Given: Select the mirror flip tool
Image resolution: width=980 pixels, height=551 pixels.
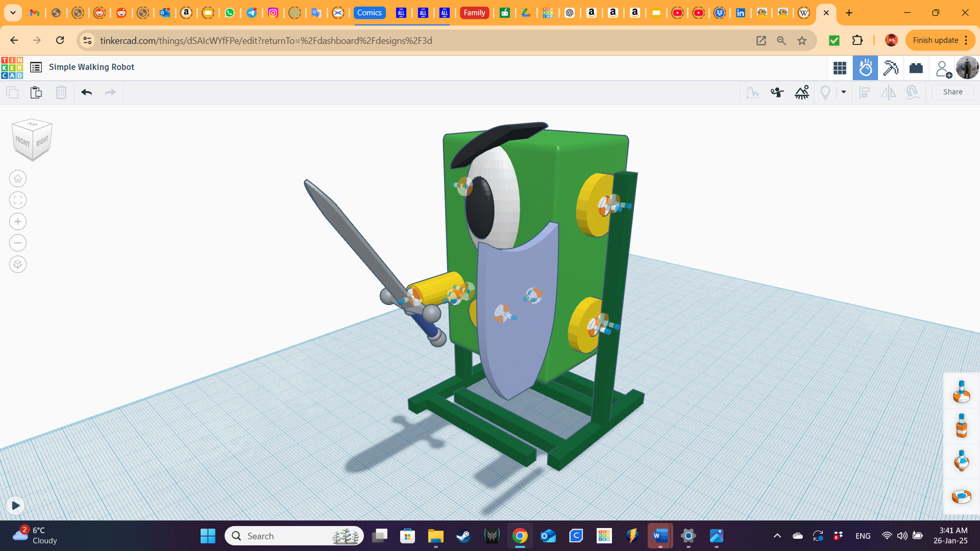Looking at the screenshot, I should pos(888,92).
